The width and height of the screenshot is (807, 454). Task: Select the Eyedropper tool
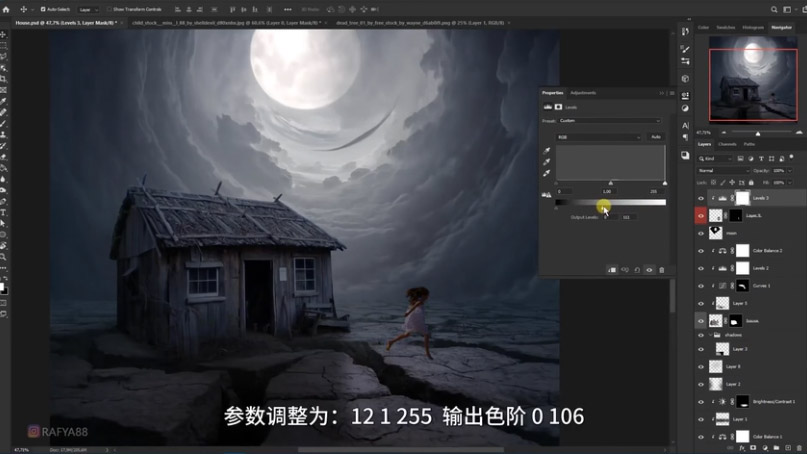4,101
